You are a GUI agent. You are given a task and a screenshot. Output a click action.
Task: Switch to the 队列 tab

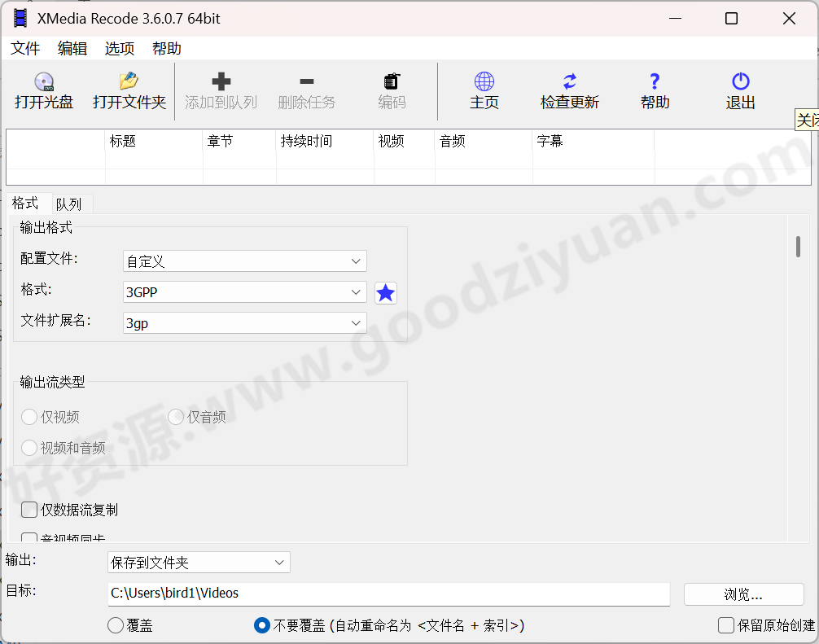(71, 203)
